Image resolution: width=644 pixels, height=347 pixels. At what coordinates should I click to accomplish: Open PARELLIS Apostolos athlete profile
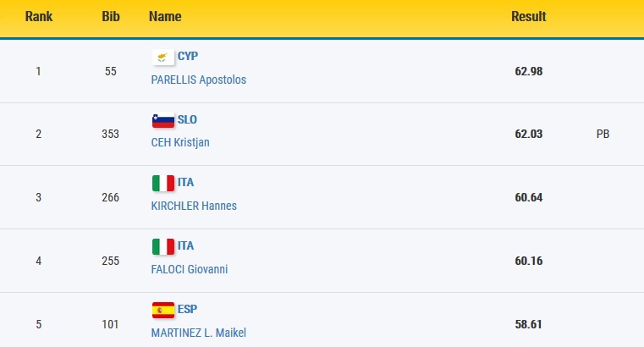pyautogui.click(x=199, y=80)
